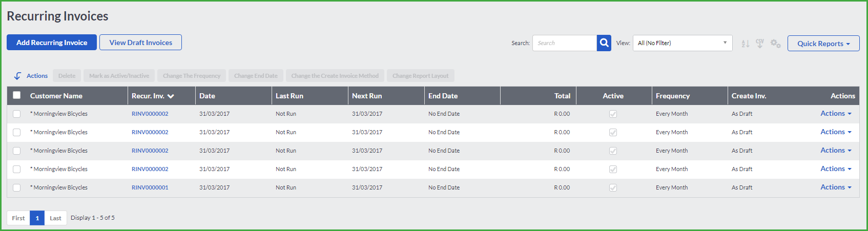This screenshot has height=231, width=868.
Task: Click customer name in RINV0000001 row
Action: 59,187
